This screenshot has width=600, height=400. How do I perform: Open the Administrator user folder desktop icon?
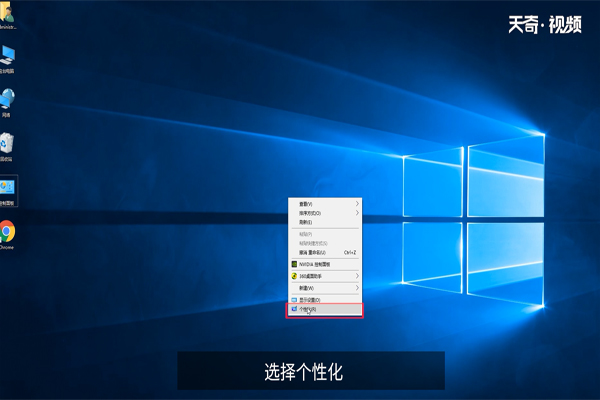pos(7,15)
